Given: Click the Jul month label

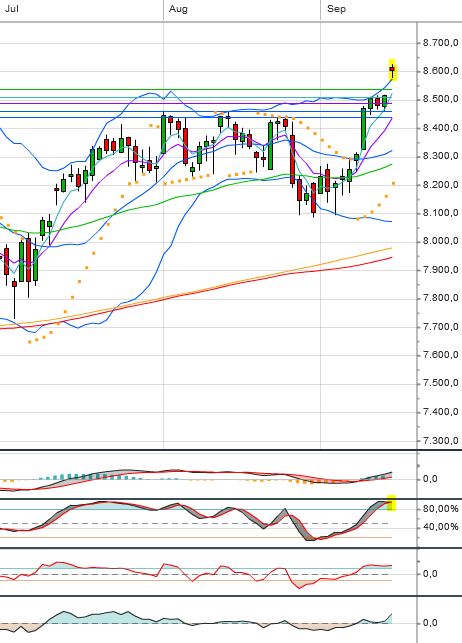Looking at the screenshot, I should point(12,9).
